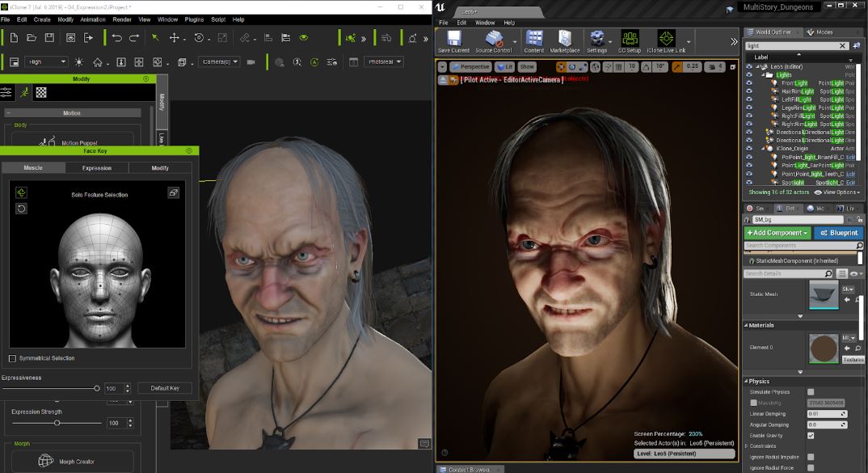Save iClone project with floppy icon
Image resolution: width=868 pixels, height=473 pixels.
(x=49, y=38)
